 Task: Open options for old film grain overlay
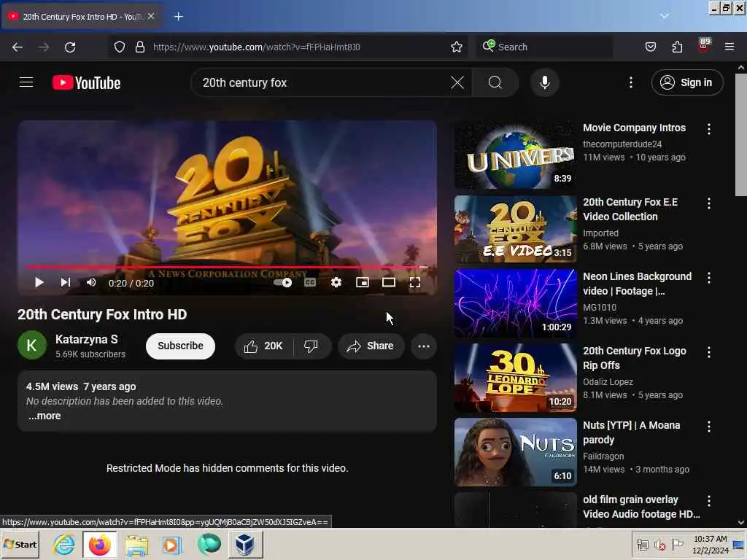pos(709,500)
